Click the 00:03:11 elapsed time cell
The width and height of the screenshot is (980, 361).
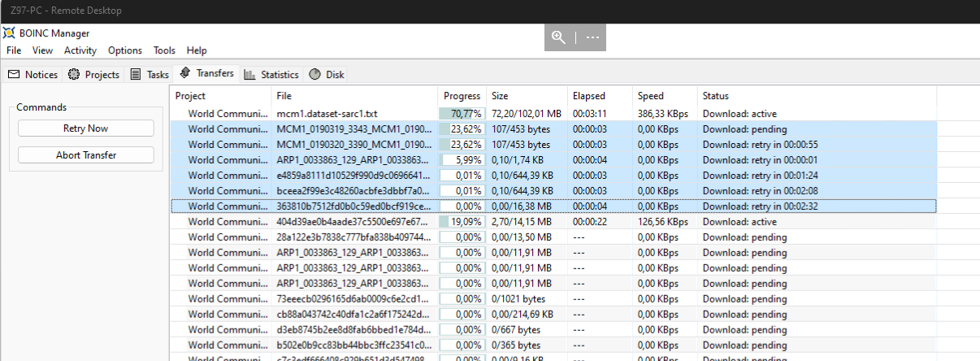[x=590, y=114]
